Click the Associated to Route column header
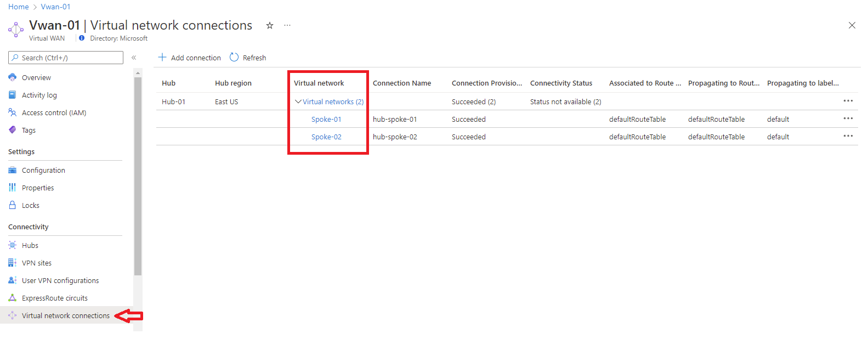This screenshot has width=868, height=339. (x=645, y=83)
